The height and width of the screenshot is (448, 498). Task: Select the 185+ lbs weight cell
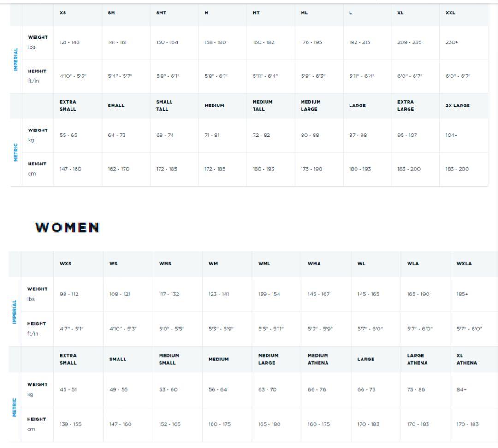click(462, 294)
